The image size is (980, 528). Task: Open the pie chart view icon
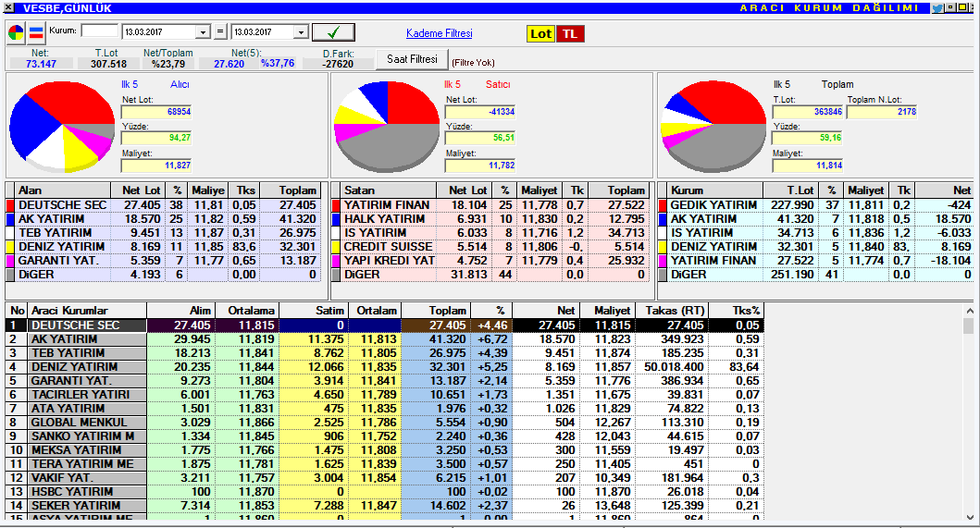point(17,32)
